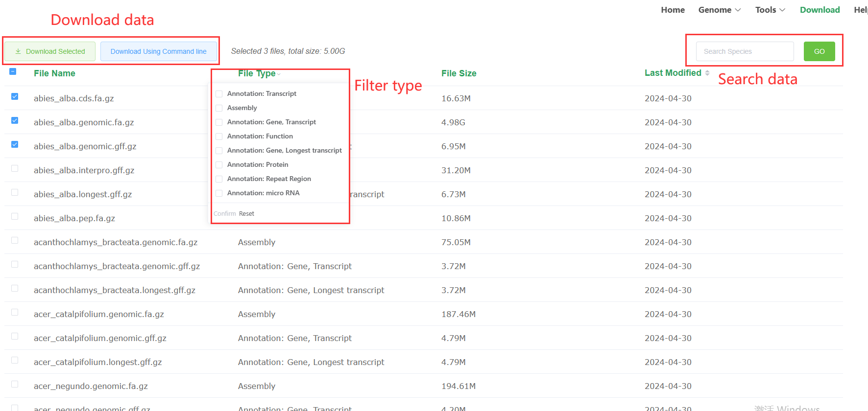Click Reset in the filter popup
The height and width of the screenshot is (411, 868).
246,214
